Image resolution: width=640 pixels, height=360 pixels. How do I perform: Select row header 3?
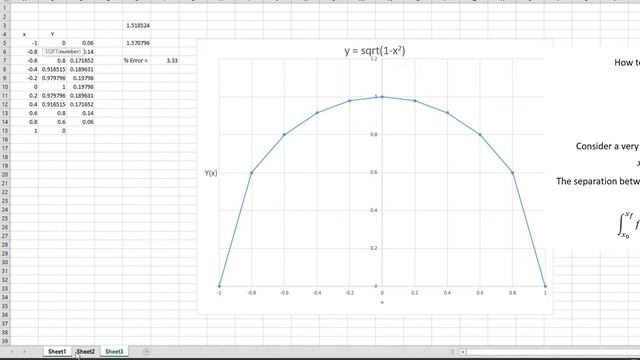[x=4, y=25]
